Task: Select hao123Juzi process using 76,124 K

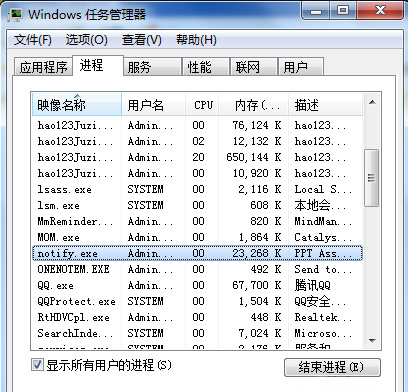Action: (197, 125)
